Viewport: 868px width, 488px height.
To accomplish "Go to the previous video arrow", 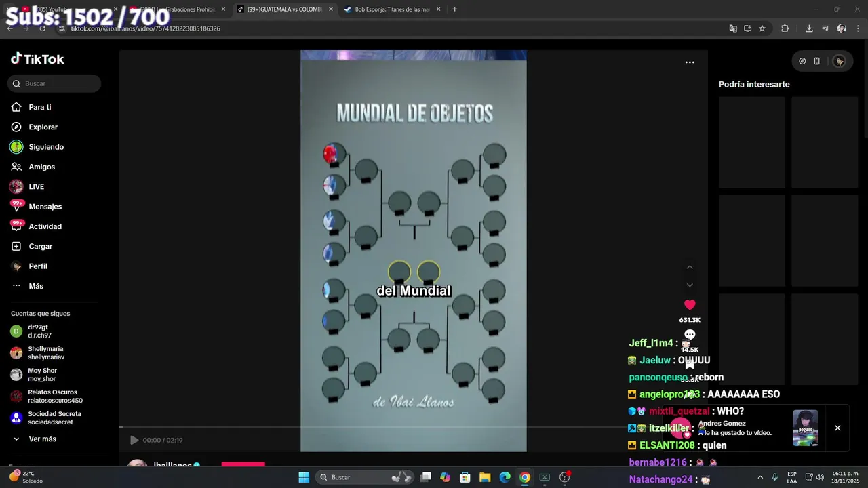I will 690,267.
